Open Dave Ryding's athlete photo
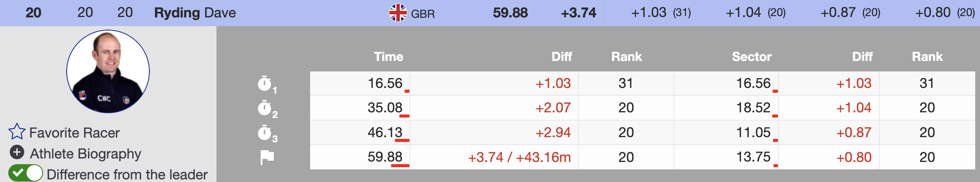Image resolution: width=980 pixels, height=182 pixels. pyautogui.click(x=108, y=71)
